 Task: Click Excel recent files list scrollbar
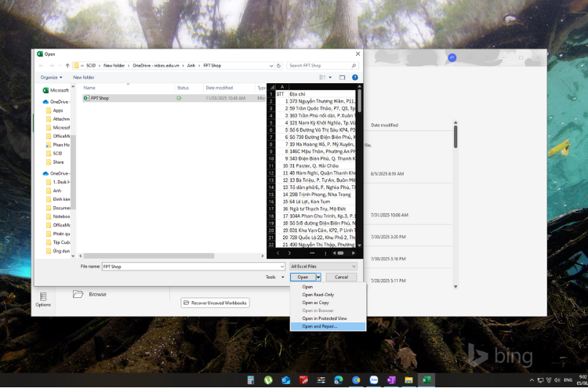click(456, 137)
